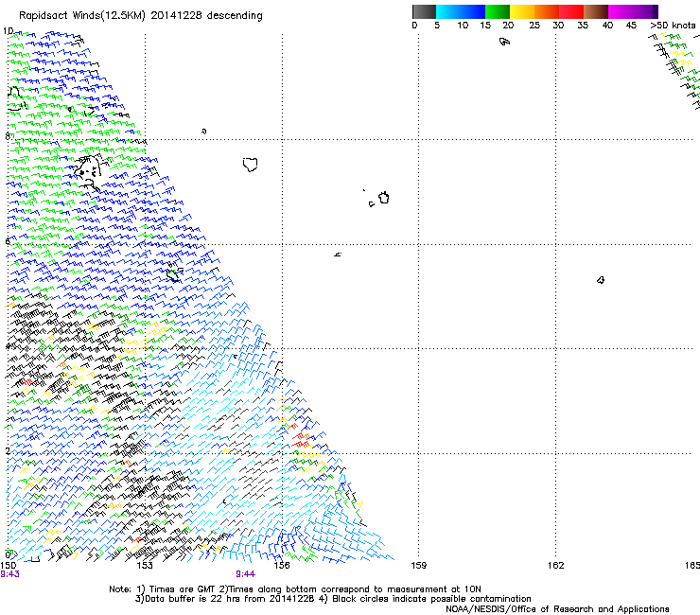Click the yellow 20-25 knots legend segment
Image resolution: width=700 pixels, height=615 pixels.
point(522,11)
